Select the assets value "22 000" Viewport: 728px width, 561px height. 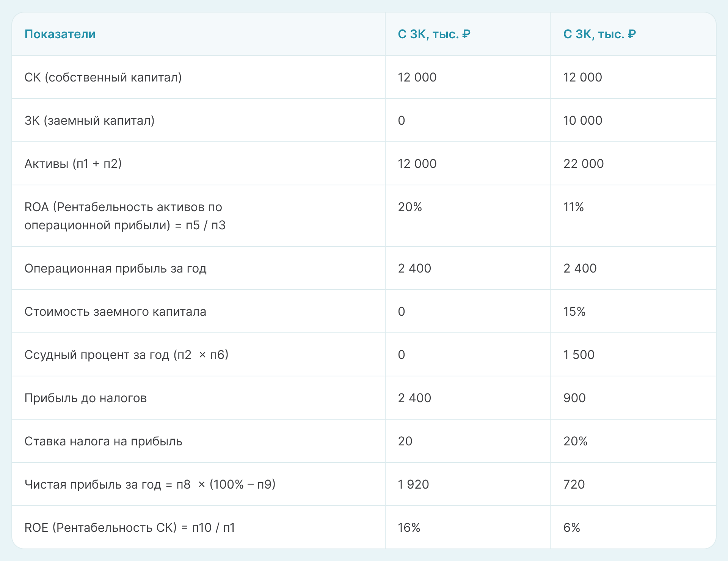click(x=584, y=164)
